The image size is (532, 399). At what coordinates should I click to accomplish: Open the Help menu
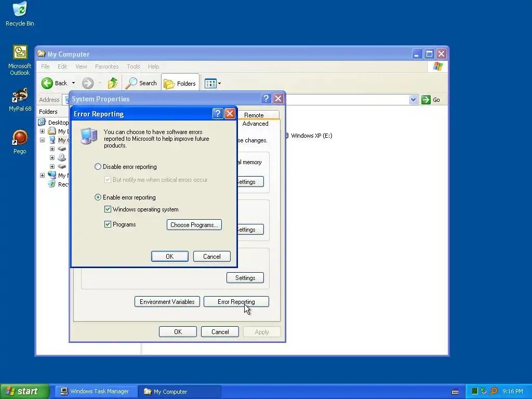pyautogui.click(x=153, y=66)
